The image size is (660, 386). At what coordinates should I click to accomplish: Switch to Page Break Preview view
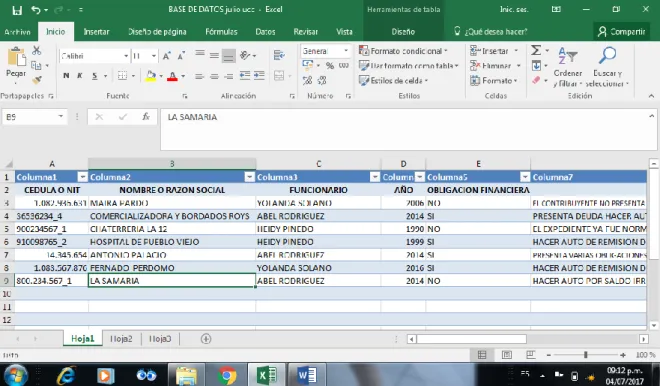point(531,355)
